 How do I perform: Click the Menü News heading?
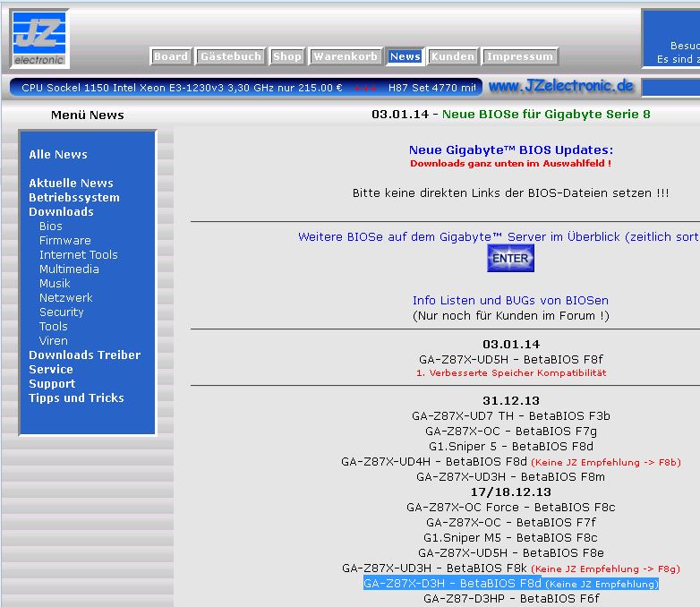click(88, 115)
